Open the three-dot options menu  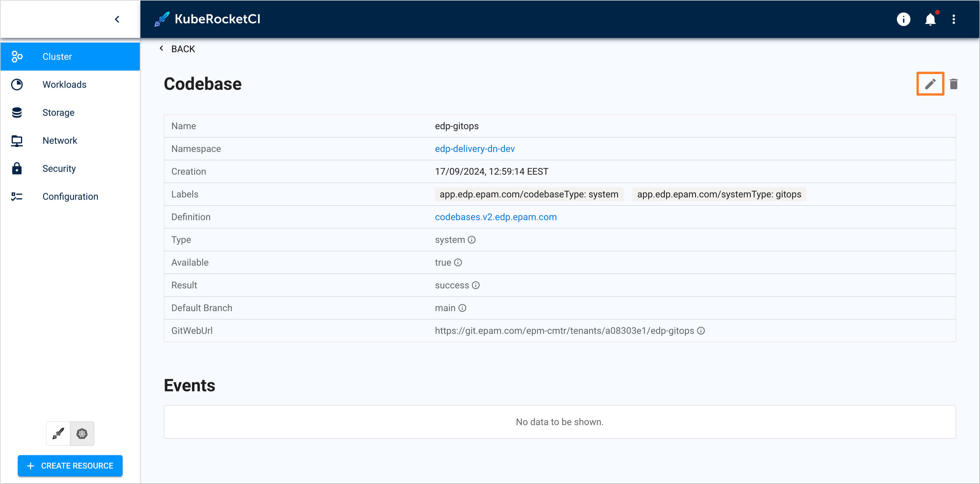click(953, 19)
